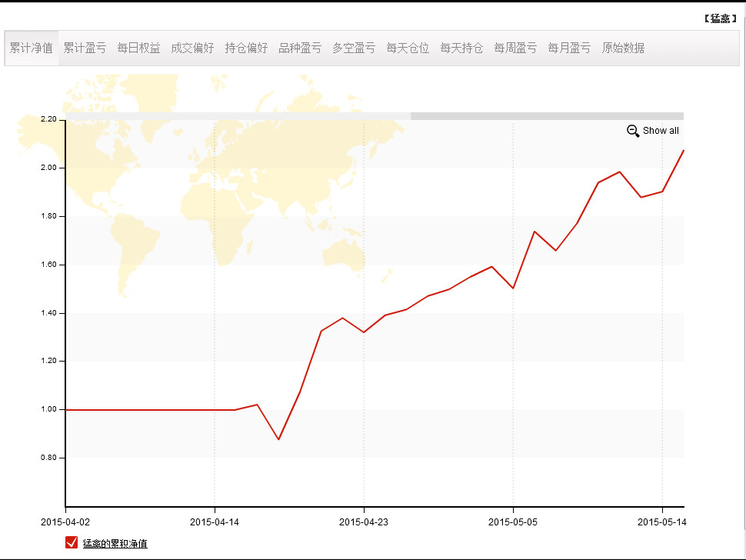Click the 1.00 value axis label
746x560 pixels.
[48, 409]
